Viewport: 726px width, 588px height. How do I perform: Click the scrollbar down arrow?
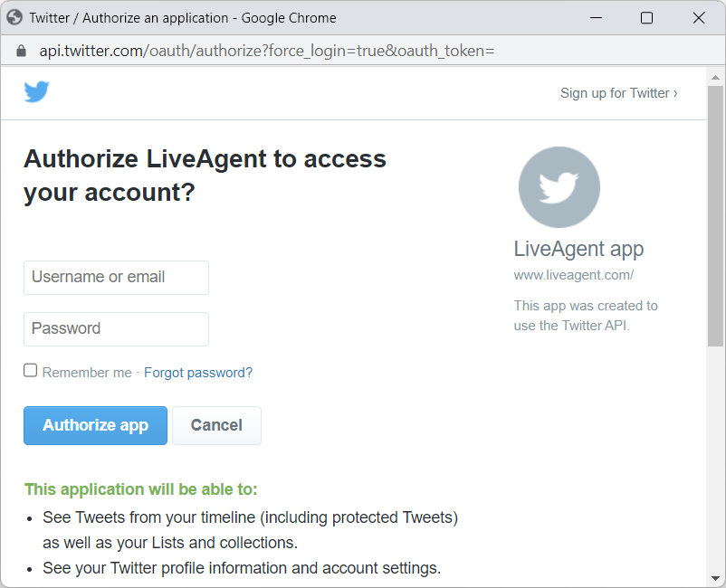(715, 578)
